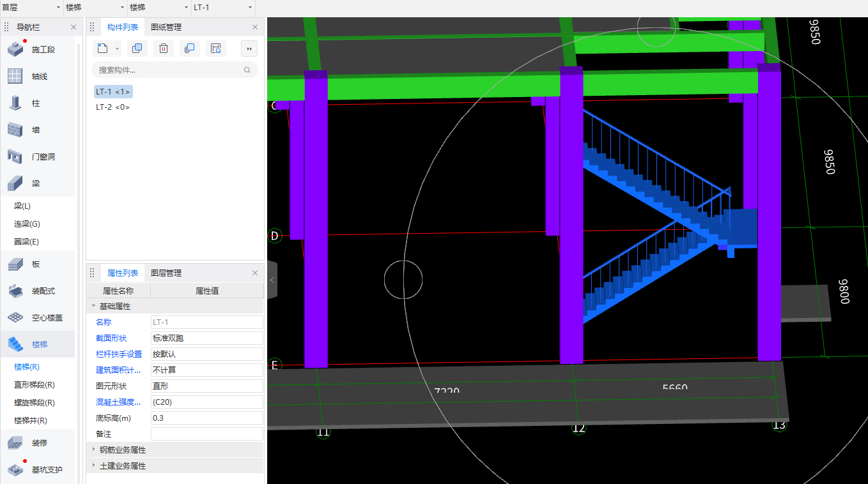The image size is (868, 484).
Task: Open the 首层 floor dropdown
Action: click(31, 8)
